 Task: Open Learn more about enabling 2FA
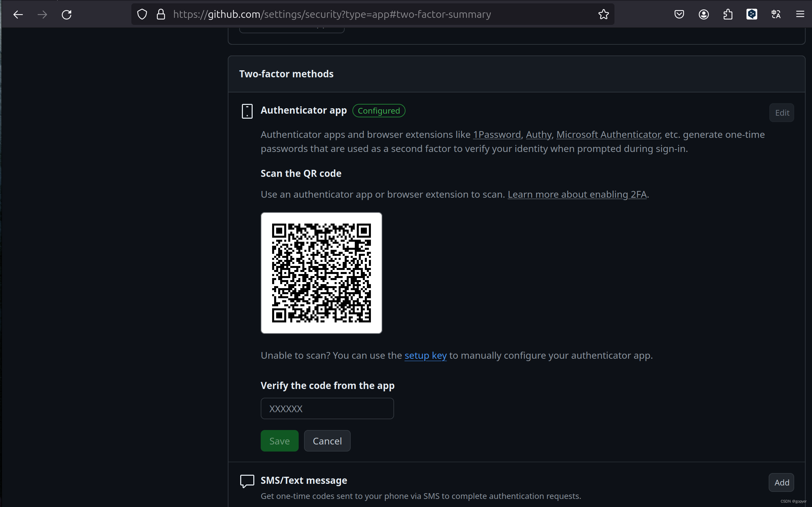(577, 195)
